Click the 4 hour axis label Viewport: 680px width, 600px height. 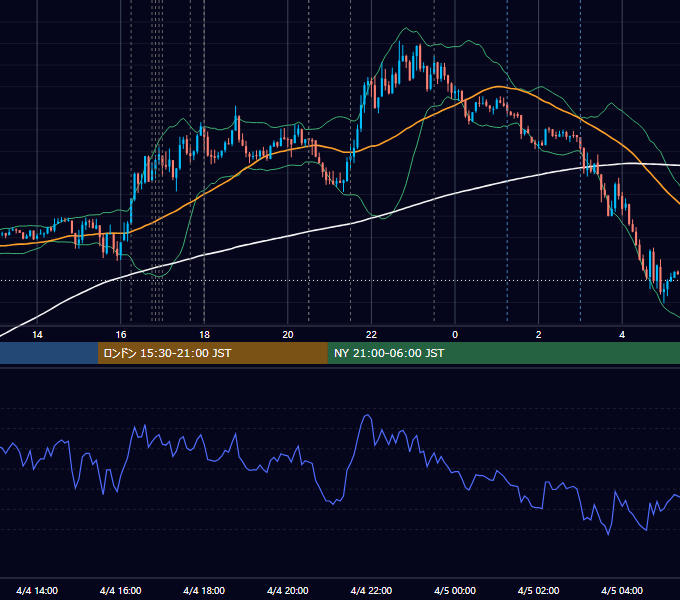[622, 335]
